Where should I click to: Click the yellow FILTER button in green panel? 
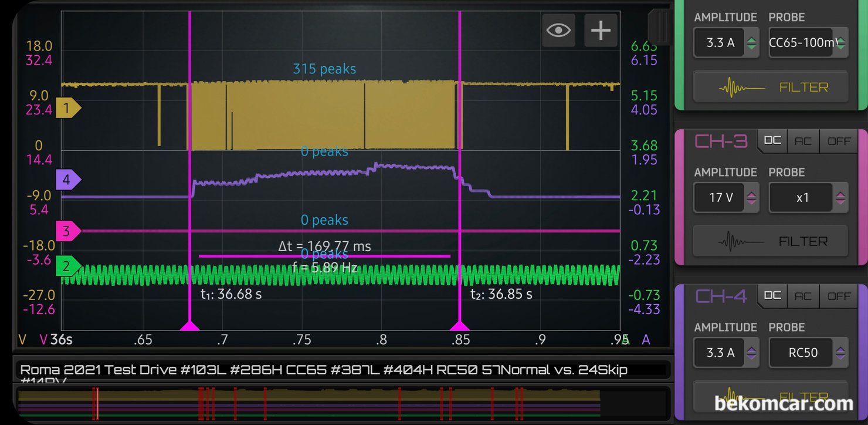pyautogui.click(x=771, y=87)
